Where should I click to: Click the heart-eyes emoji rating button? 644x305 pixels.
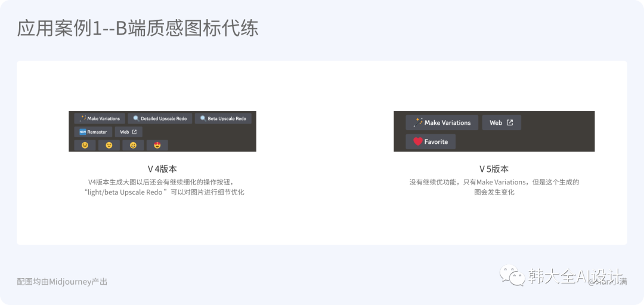[x=157, y=145]
